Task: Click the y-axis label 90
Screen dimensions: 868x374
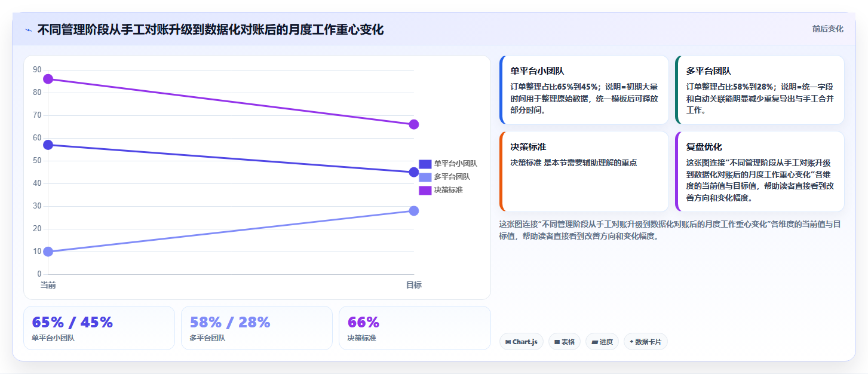Action: coord(37,70)
